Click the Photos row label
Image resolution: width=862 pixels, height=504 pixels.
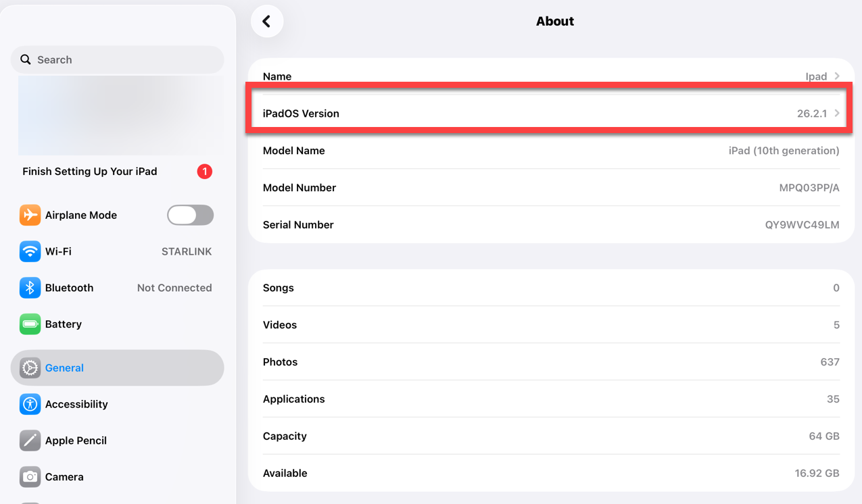pyautogui.click(x=281, y=362)
